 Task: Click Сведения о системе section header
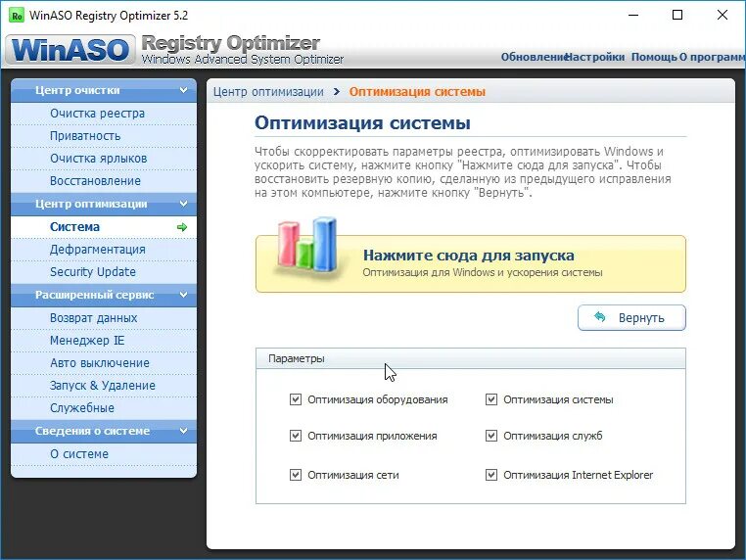[x=104, y=431]
